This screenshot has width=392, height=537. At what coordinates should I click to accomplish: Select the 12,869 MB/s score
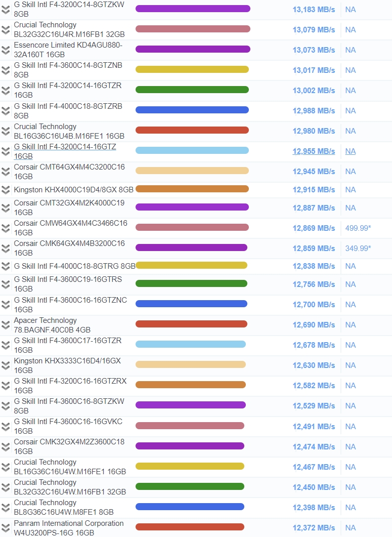pos(314,228)
